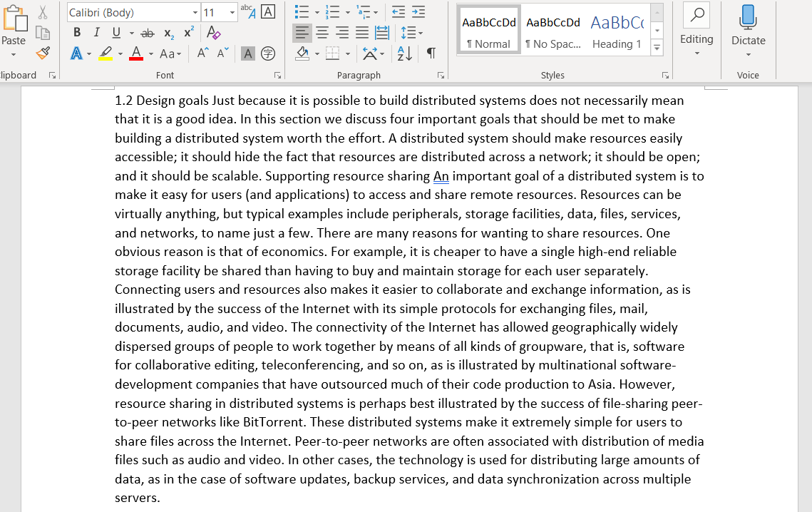
Task: Toggle bold formatting
Action: tap(77, 33)
